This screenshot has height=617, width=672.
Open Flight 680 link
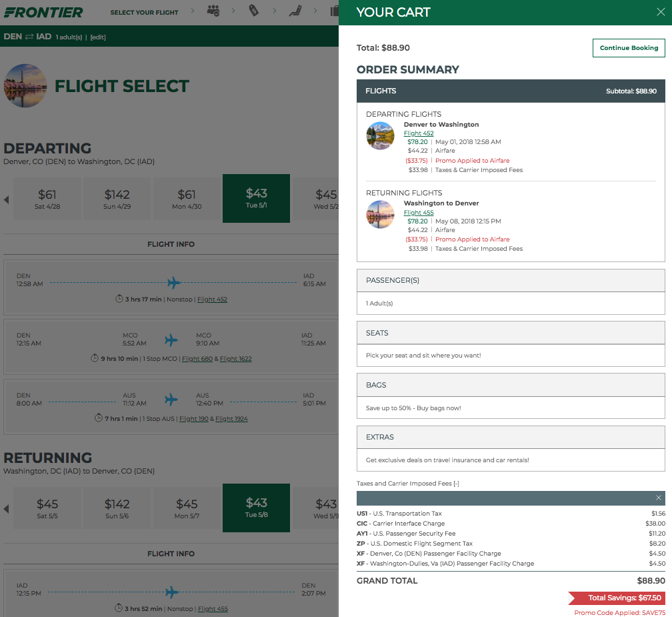pos(197,359)
